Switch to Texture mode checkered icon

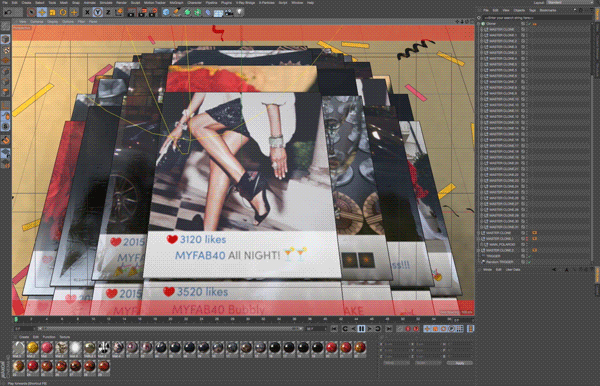[6, 50]
